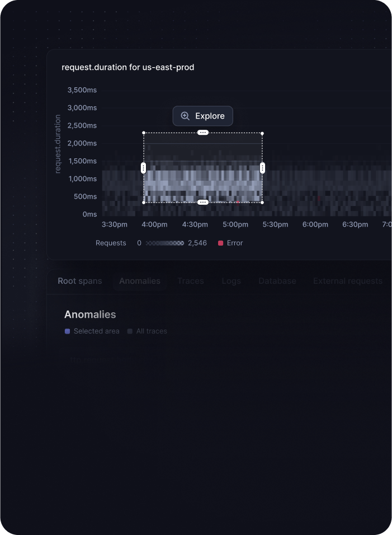This screenshot has width=392, height=535.
Task: Click the red Error legend swatch
Action: [x=220, y=243]
